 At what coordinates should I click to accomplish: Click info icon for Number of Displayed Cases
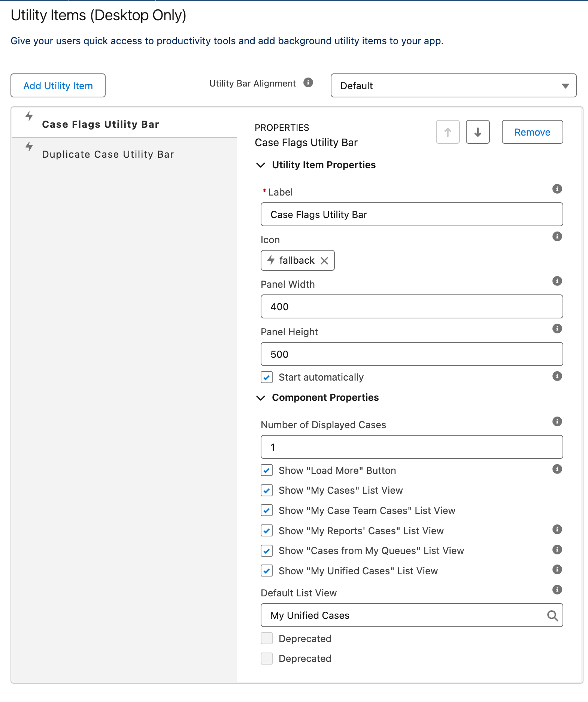(557, 421)
